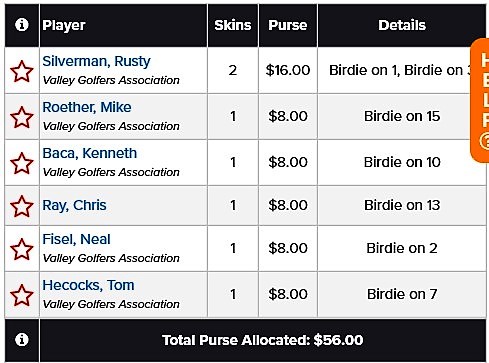Star Kenneth Baca as a favorite
Image resolution: width=489 pixels, height=363 pixels.
pos(22,163)
